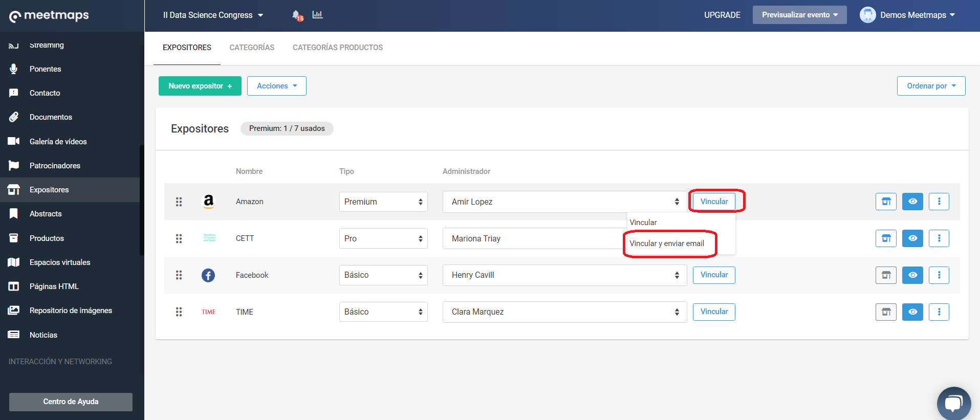980x420 pixels.
Task: Open Amir Lopez administrator dropdown
Action: pos(564,202)
